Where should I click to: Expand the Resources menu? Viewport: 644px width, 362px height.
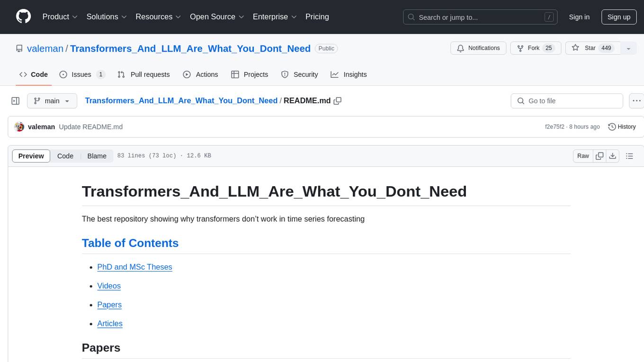158,17
